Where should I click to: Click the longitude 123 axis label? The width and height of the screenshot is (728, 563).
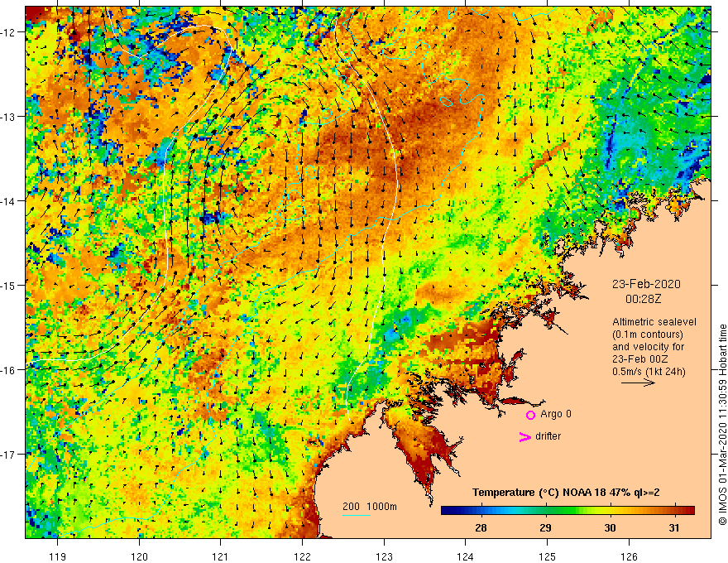(x=384, y=556)
